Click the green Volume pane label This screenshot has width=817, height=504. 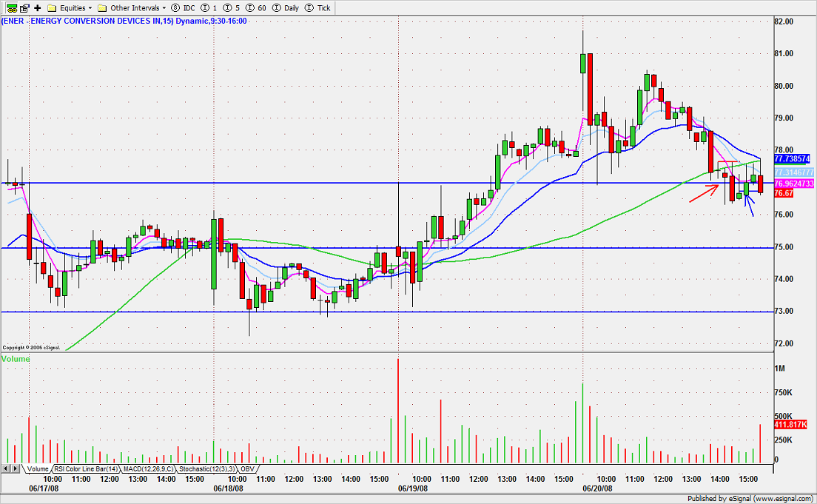(16, 359)
